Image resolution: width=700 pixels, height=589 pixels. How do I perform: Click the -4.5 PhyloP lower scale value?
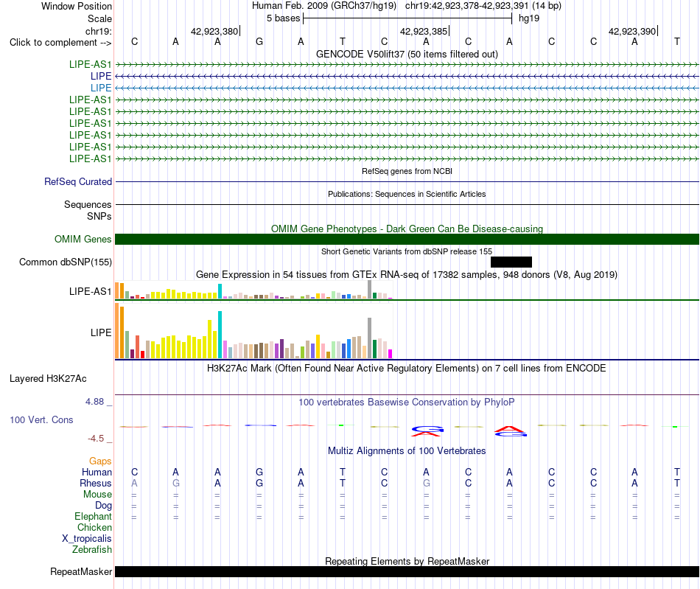(96, 439)
